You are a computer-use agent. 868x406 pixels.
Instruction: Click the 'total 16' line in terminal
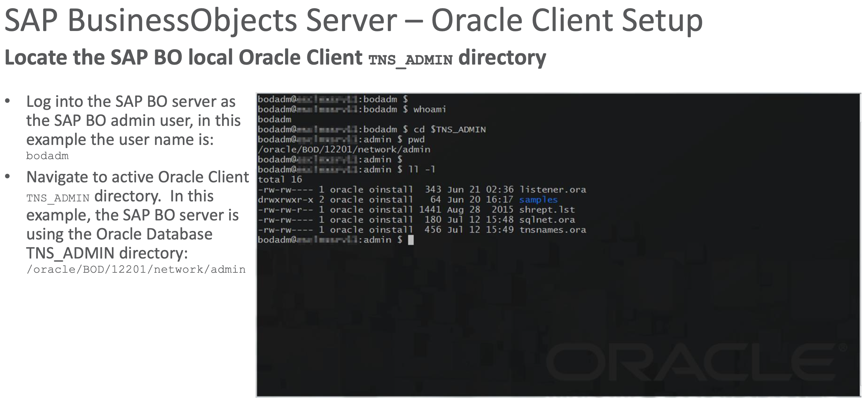pos(280,179)
